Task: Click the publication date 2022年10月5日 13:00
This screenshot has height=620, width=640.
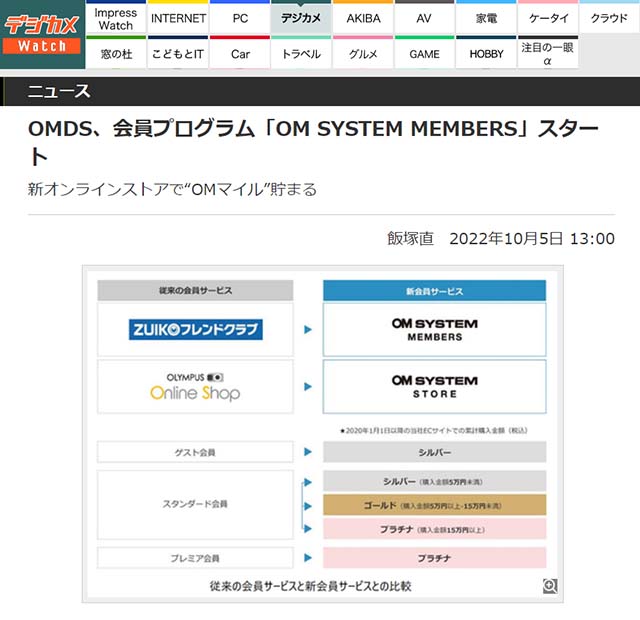Action: 532,238
